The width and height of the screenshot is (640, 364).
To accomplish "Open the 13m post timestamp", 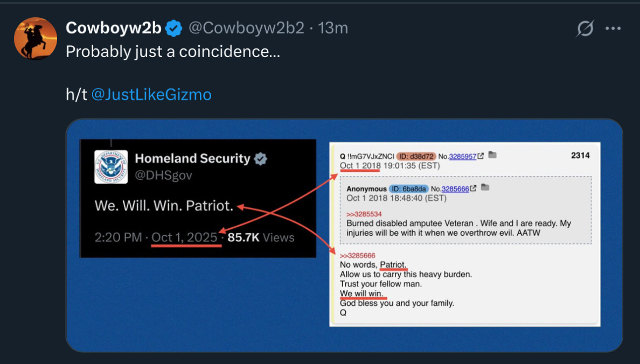I will pyautogui.click(x=333, y=29).
